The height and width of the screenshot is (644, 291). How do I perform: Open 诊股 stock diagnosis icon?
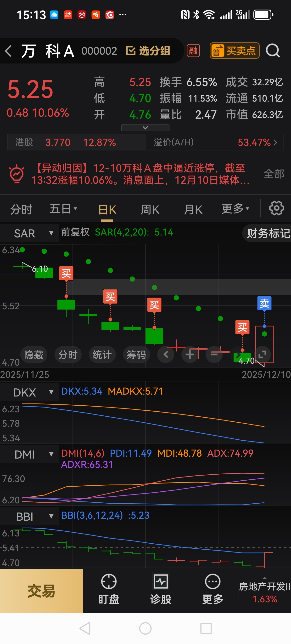pos(161,589)
